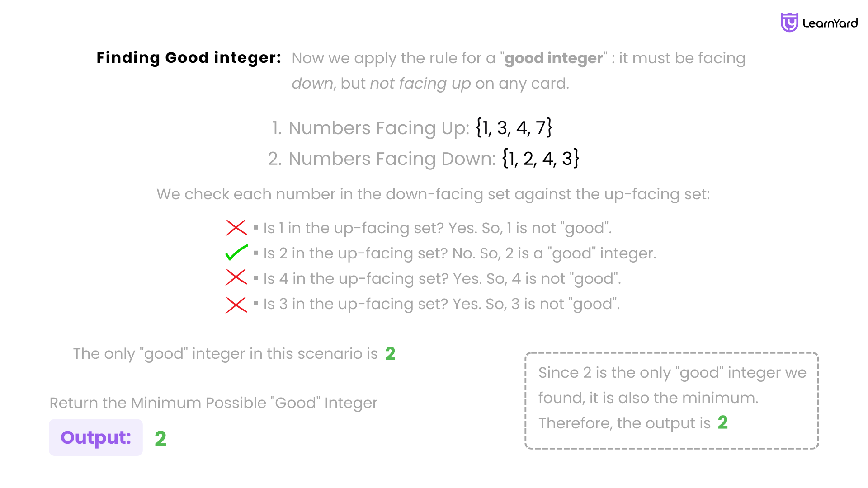Click the italic 'not facing up' text
This screenshot has height=488, width=868.
pos(420,84)
